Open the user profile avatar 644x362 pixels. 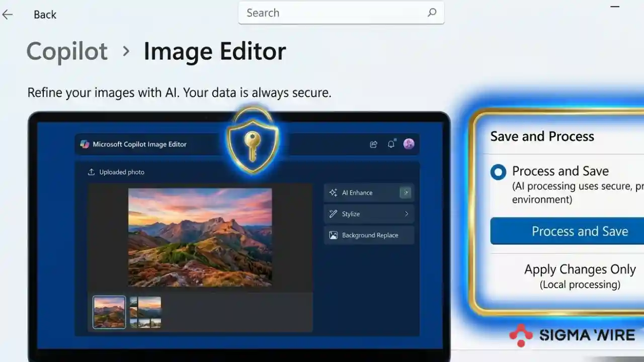coord(409,144)
